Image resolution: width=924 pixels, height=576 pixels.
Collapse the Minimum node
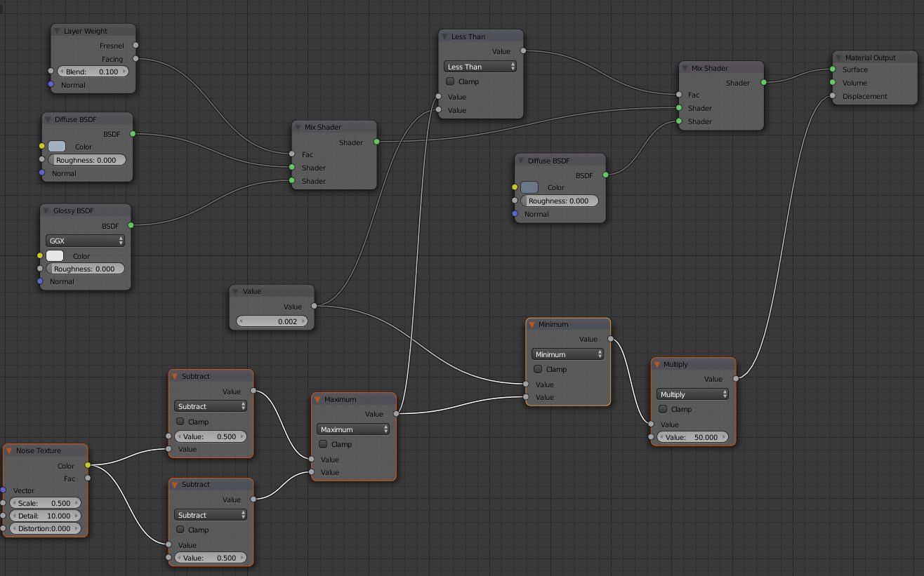click(x=532, y=324)
